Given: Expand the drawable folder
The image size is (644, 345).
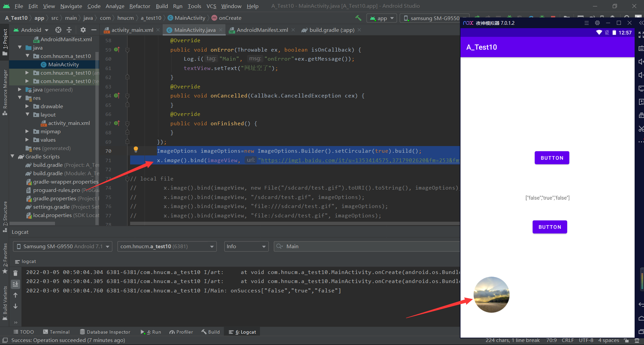Looking at the screenshot, I should [x=28, y=106].
